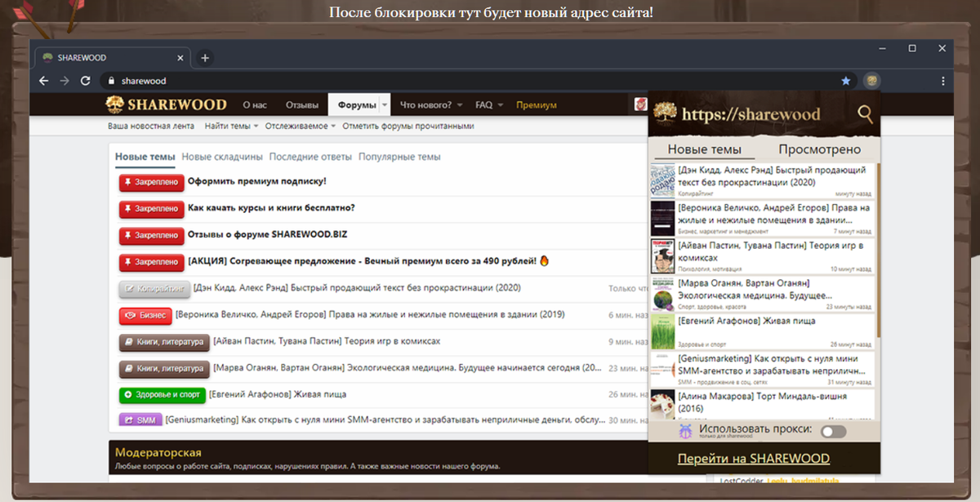Click the popup thumbnail for Теория игр в комиксах
The image size is (980, 502).
click(662, 255)
